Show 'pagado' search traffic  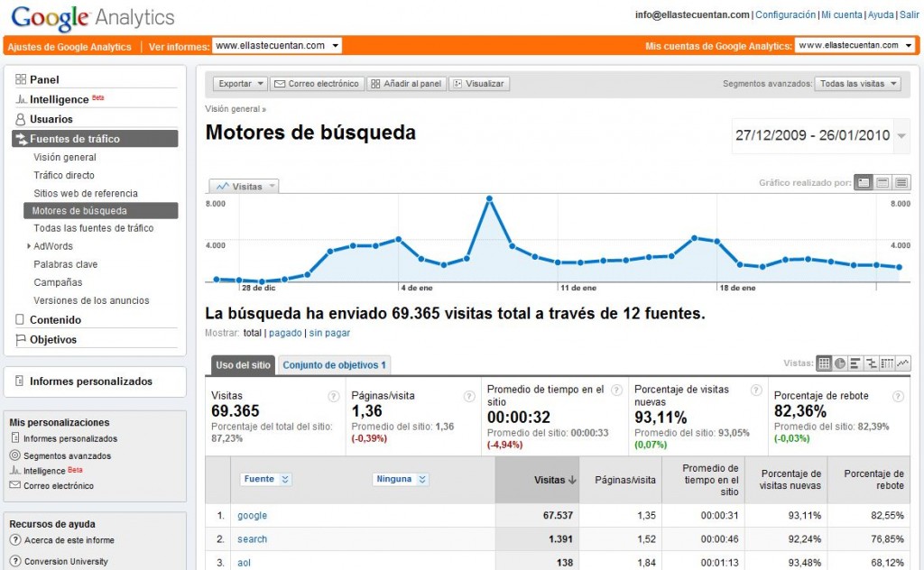pyautogui.click(x=285, y=333)
